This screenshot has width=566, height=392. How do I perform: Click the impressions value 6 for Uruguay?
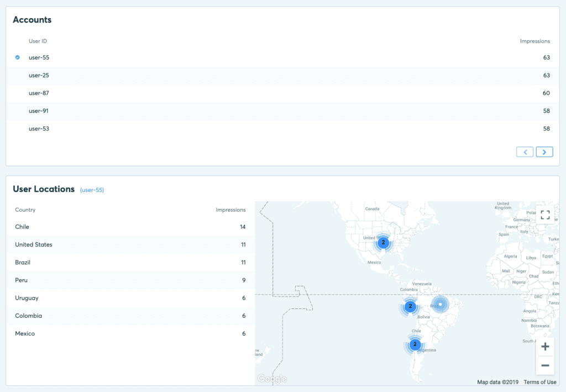pos(244,298)
